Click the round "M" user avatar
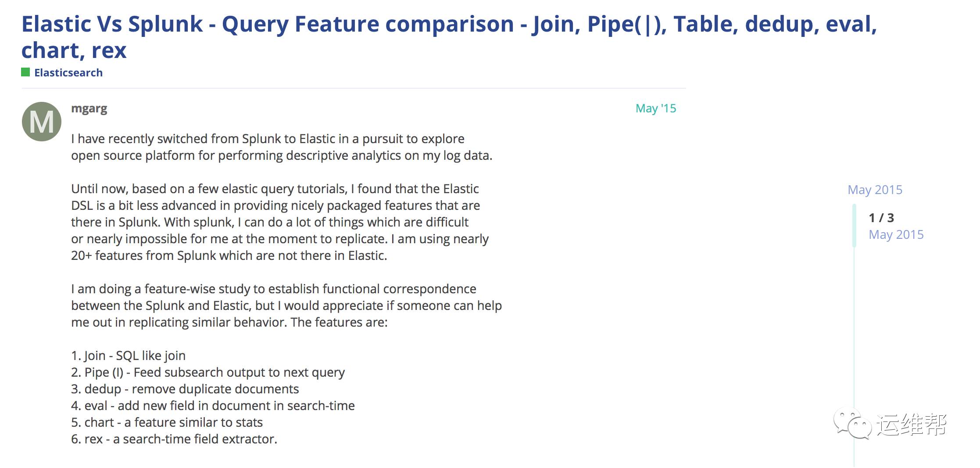 pyautogui.click(x=42, y=122)
